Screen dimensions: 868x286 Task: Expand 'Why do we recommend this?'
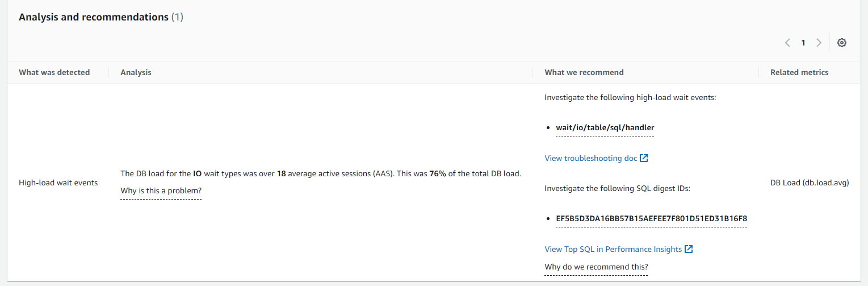596,267
